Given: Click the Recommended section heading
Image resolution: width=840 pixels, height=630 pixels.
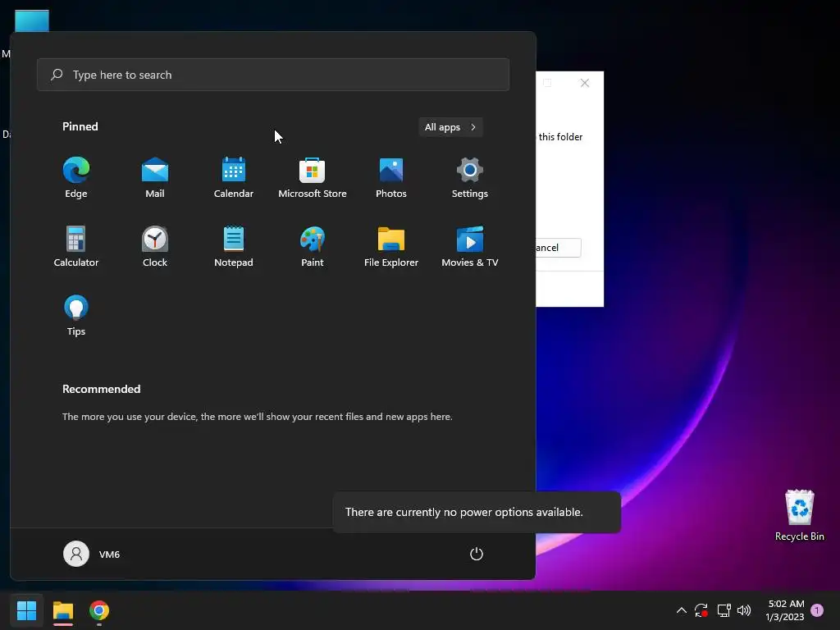Looking at the screenshot, I should 101,389.
